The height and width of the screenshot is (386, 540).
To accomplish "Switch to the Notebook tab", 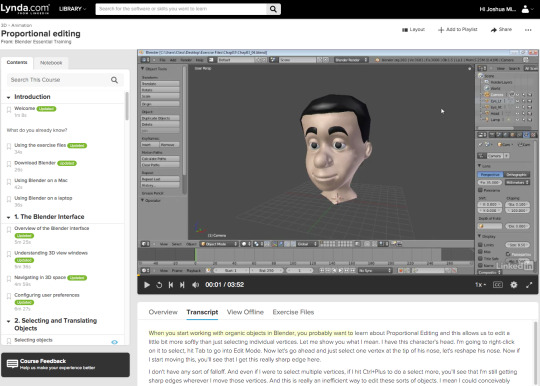I will [x=51, y=63].
